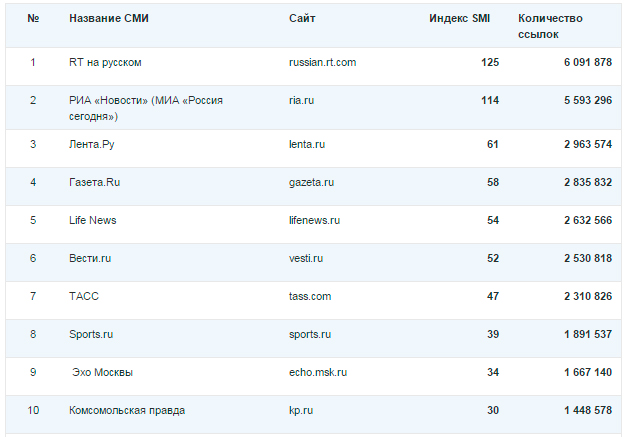
Task: Select the 'Комсомольская правда' row name
Action: (x=127, y=411)
